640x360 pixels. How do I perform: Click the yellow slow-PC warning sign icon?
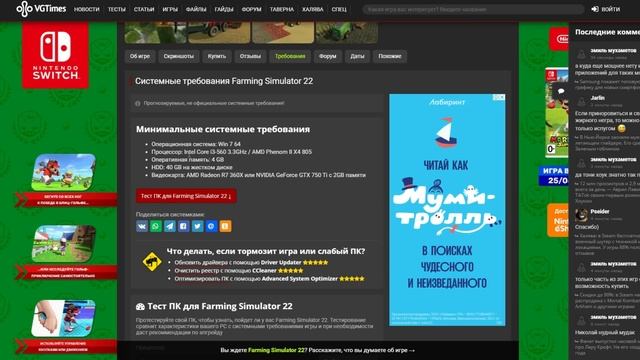pos(152,261)
